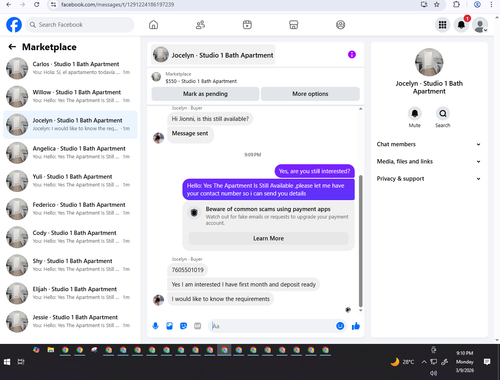The height and width of the screenshot is (380, 500).
Task: Open the Yuli Studio 1 Bath conversation
Action: pyautogui.click(x=70, y=181)
